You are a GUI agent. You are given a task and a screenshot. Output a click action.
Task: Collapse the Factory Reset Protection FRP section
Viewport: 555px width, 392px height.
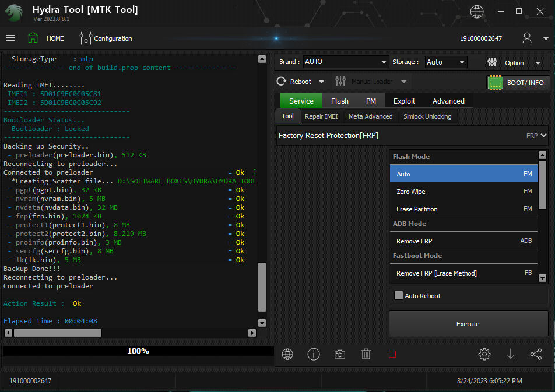(x=544, y=136)
